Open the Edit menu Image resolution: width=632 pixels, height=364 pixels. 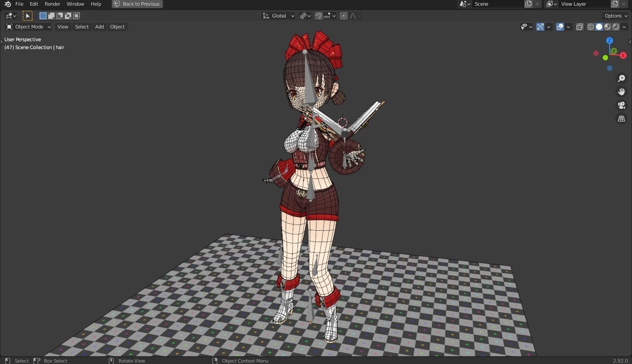click(34, 4)
